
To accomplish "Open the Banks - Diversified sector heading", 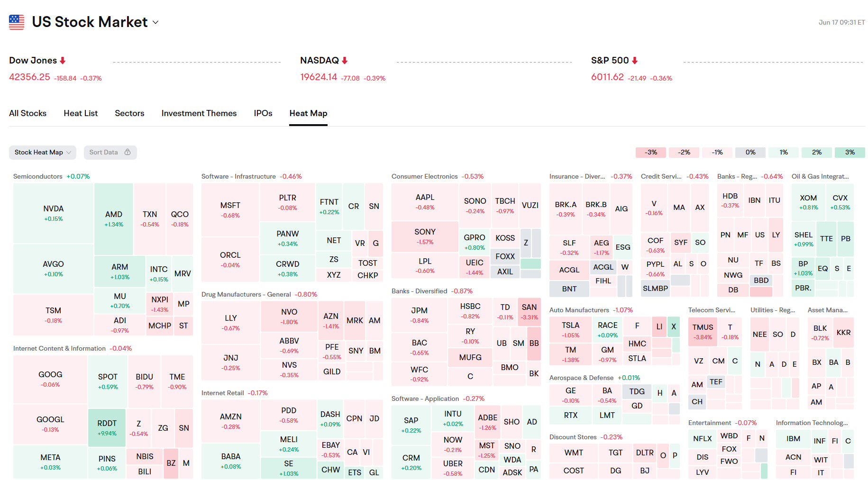I will pos(420,291).
